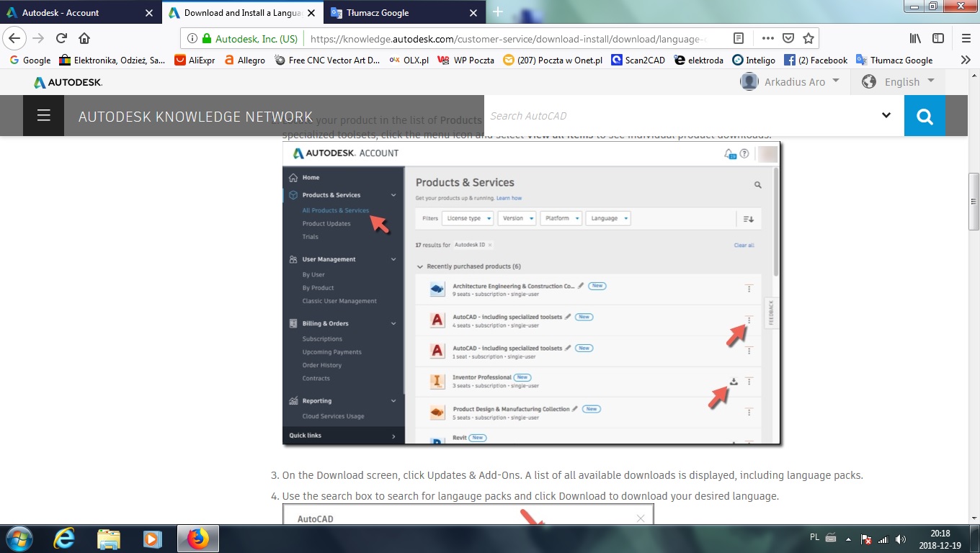Screen dimensions: 980x553
Task: Open the Action Center flag icon
Action: (867, 539)
